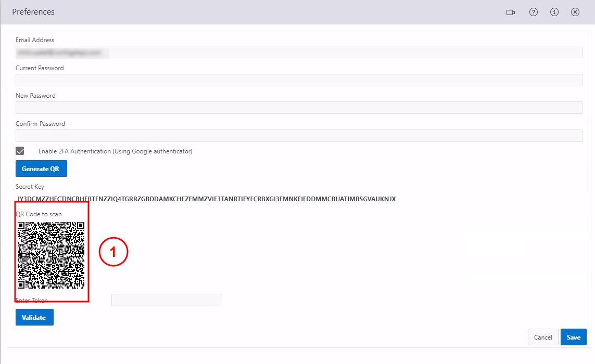Click the long secret key string
The image size is (595, 364).
click(x=207, y=199)
